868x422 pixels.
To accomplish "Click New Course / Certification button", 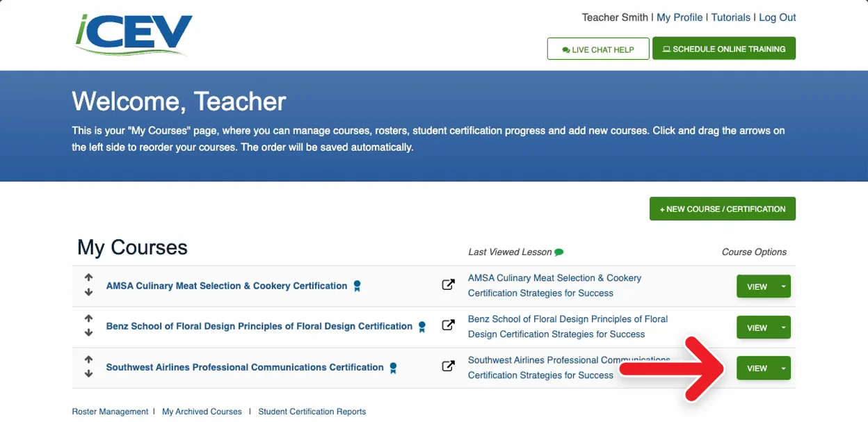I will 723,209.
